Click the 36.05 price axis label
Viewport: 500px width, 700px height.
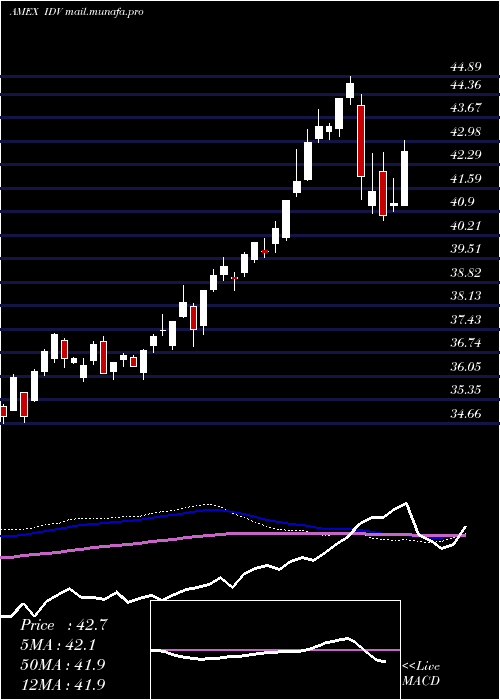[x=466, y=367]
